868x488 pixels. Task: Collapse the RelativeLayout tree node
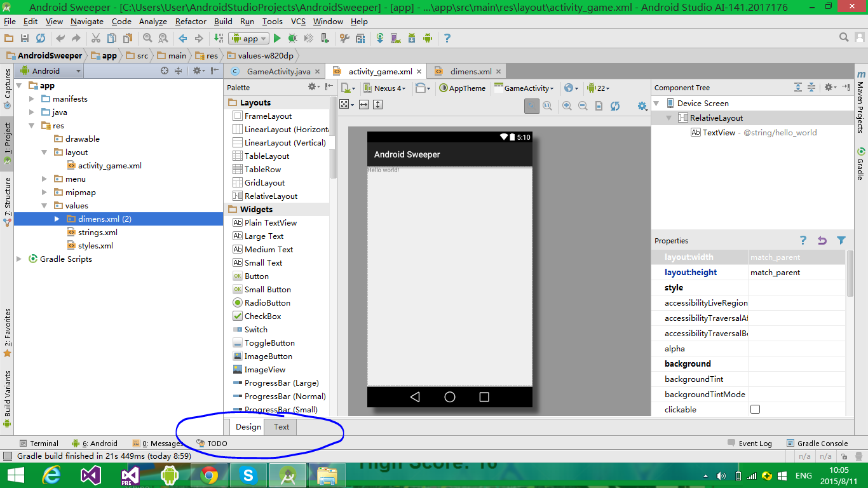pos(669,118)
